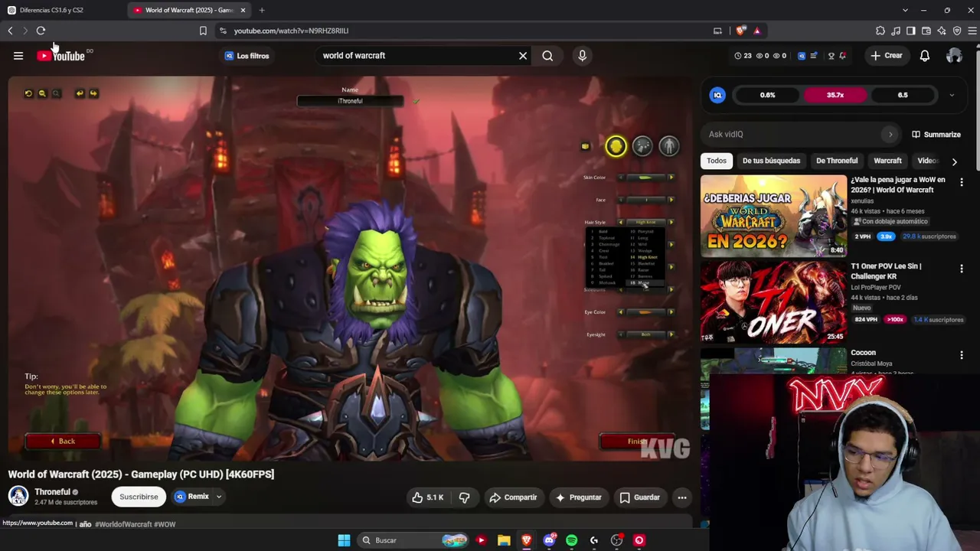980x551 pixels.
Task: Like the video showing 5.1 K
Action: point(427,497)
